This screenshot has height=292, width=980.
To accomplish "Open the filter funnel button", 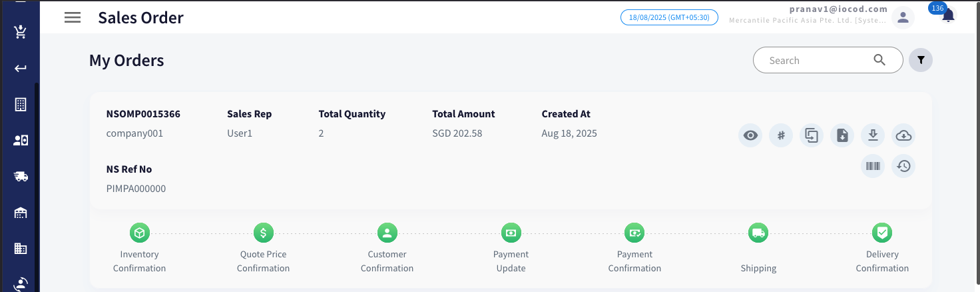I will tap(921, 60).
